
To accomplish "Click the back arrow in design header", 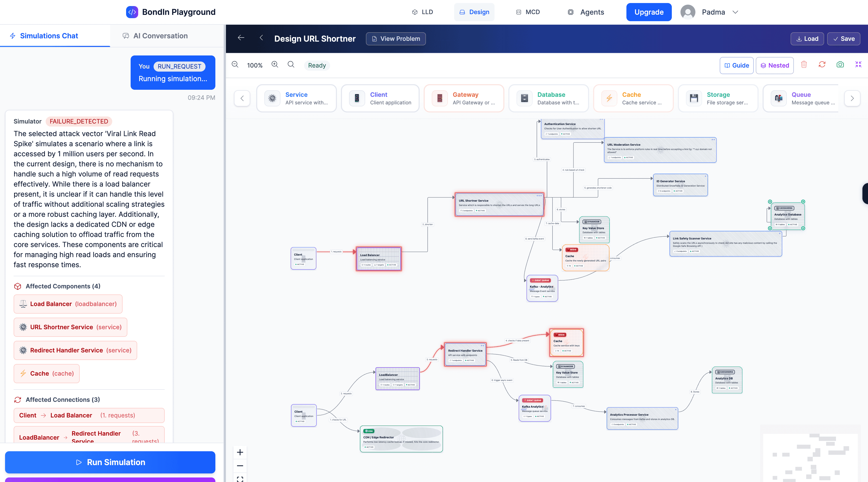I will click(241, 38).
